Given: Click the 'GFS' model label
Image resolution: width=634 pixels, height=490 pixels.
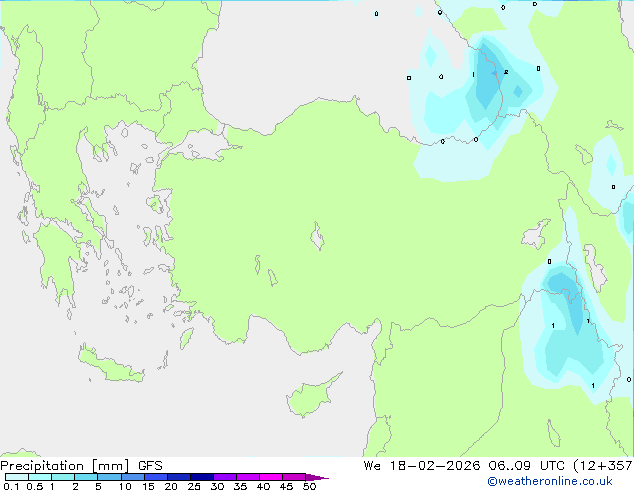Looking at the screenshot, I should click(x=150, y=466).
